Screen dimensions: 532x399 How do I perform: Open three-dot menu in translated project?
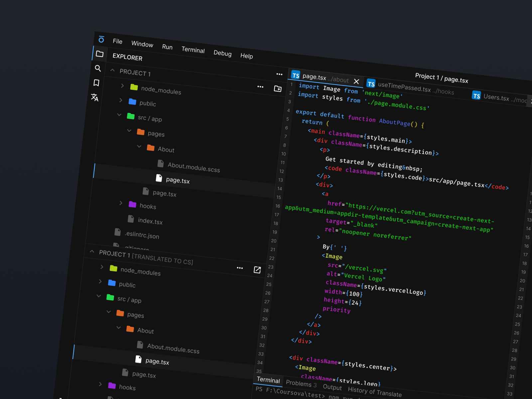coord(240,268)
